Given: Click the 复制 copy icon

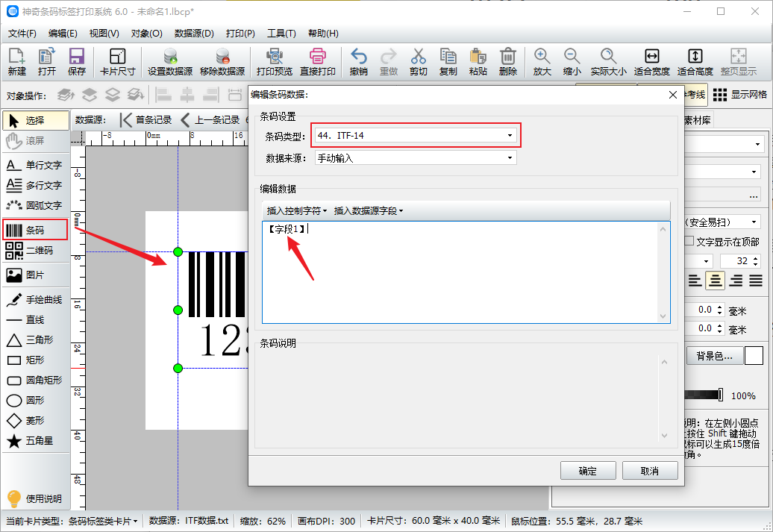Looking at the screenshot, I should pos(448,62).
